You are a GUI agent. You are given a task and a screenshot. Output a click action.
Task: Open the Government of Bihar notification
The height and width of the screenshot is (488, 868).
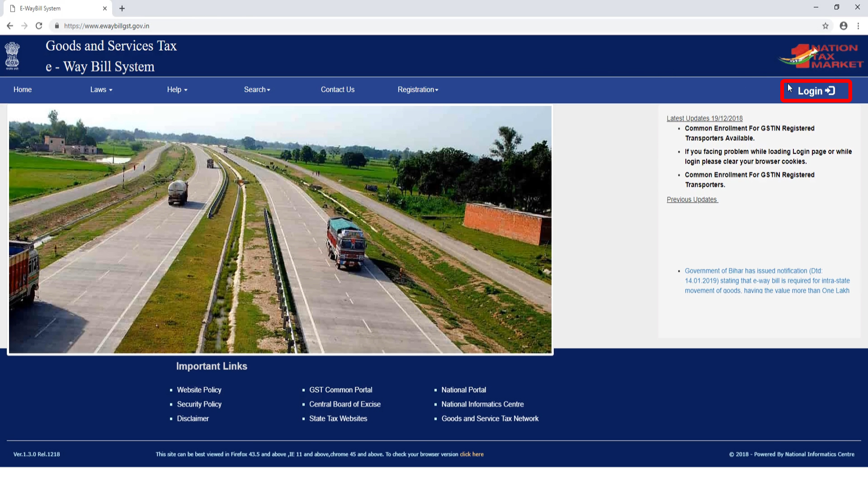coord(767,281)
